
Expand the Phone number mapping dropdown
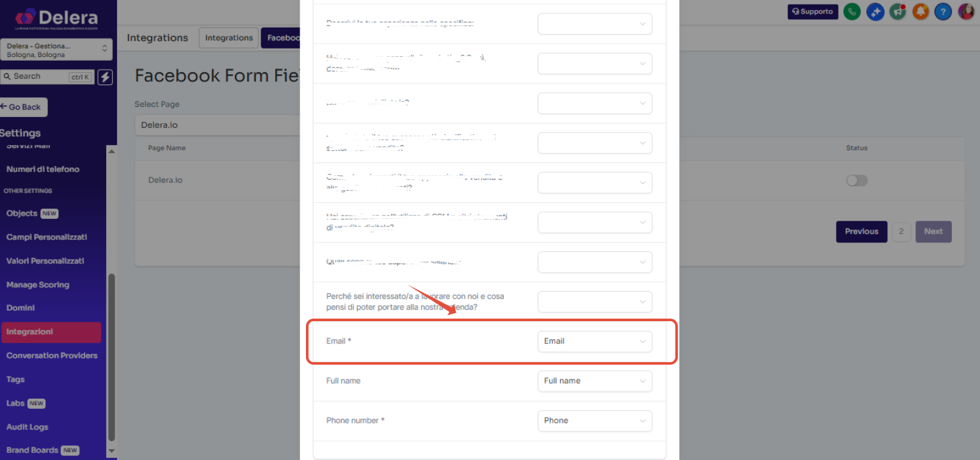click(x=595, y=420)
